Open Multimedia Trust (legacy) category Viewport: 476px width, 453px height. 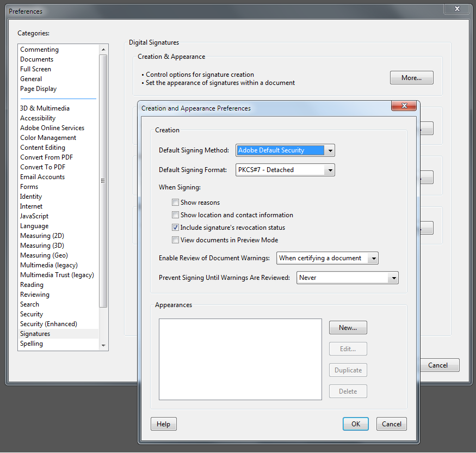58,275
